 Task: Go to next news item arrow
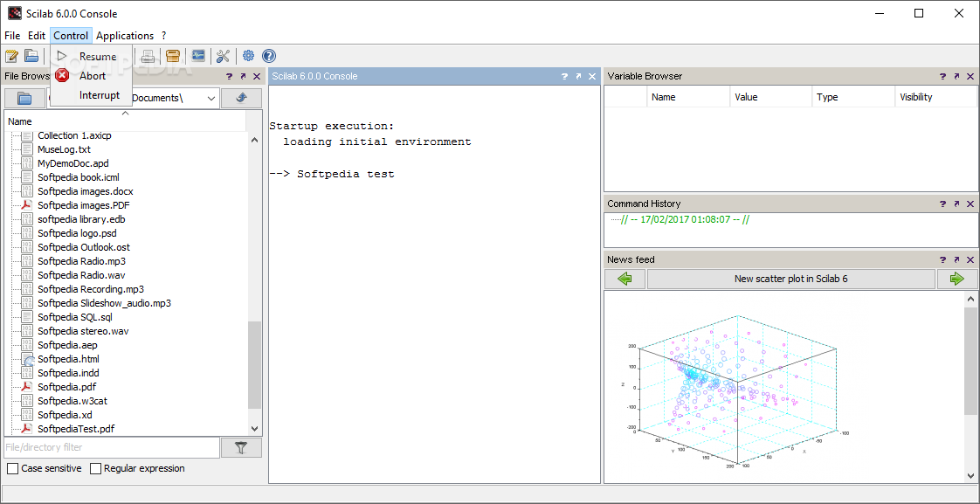[957, 279]
